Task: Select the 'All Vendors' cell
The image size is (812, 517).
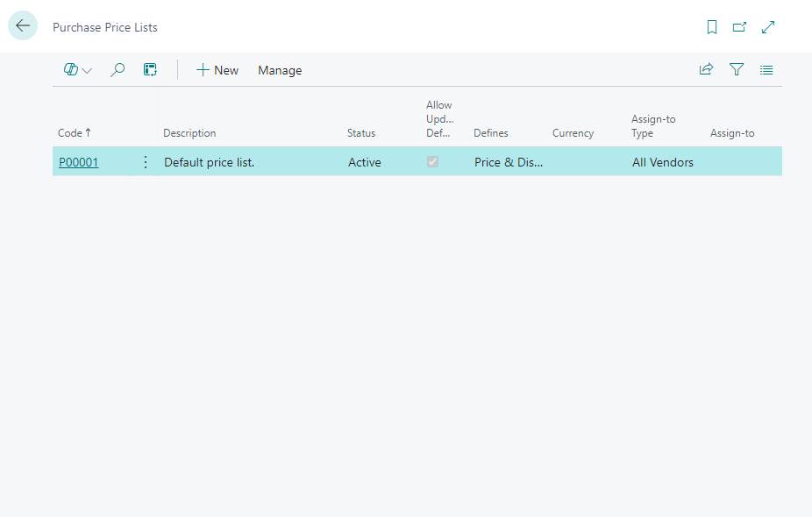Action: (x=662, y=162)
